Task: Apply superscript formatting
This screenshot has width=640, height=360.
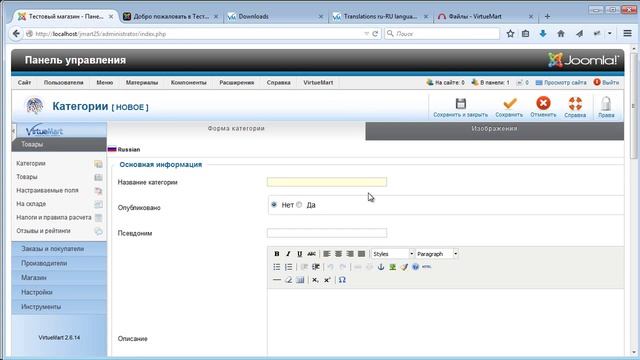Action: (327, 280)
